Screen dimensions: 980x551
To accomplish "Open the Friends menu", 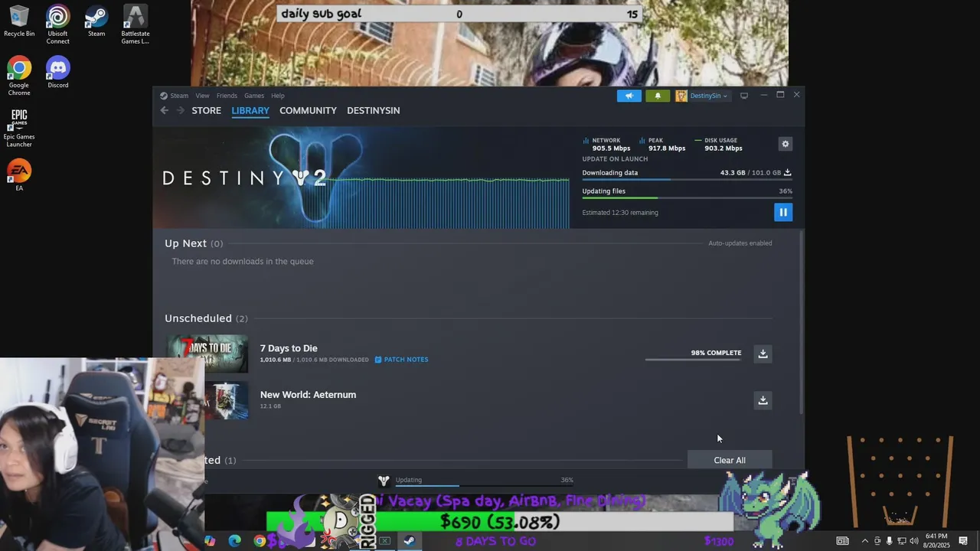I will [227, 96].
